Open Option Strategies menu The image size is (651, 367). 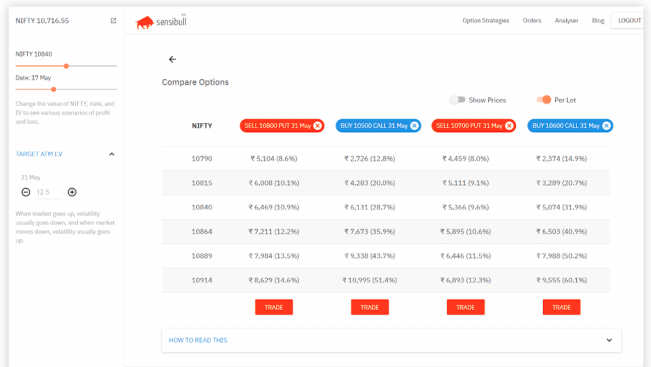486,20
